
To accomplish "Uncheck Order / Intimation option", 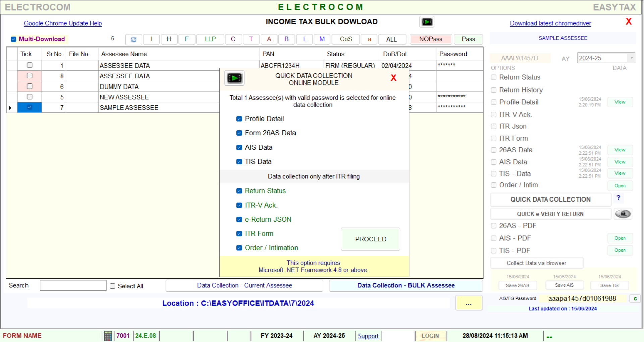I will tap(239, 248).
